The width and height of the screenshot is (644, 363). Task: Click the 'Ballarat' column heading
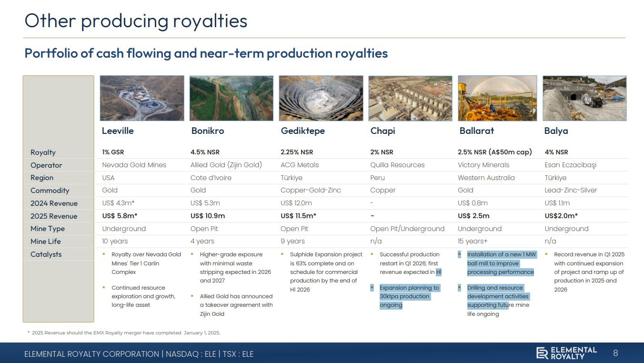point(477,131)
